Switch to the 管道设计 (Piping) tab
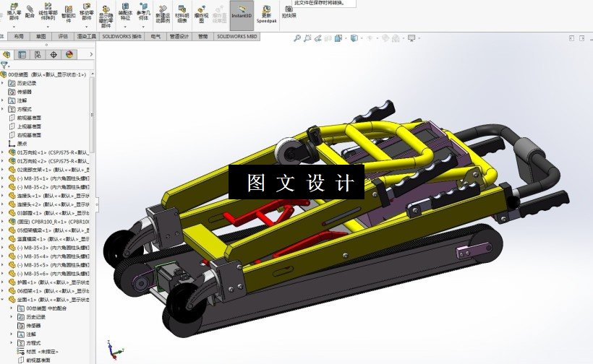593x364 pixels. point(179,36)
